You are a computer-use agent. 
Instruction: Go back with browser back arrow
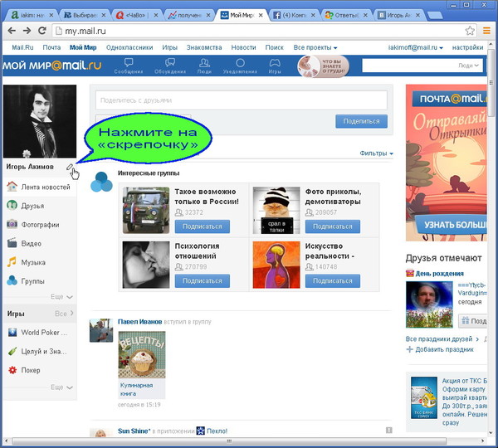tap(12, 31)
